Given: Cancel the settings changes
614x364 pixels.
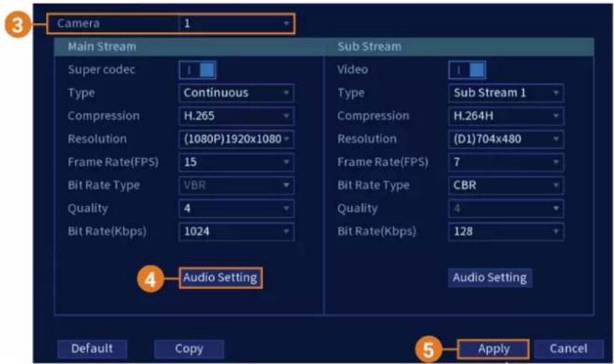Looking at the screenshot, I should tap(568, 349).
